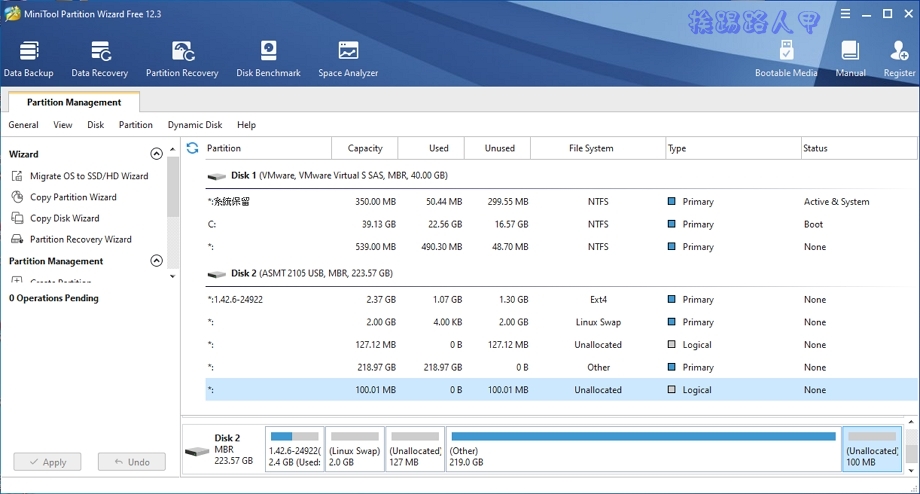Select the Linux Swap partition row
The height and width of the screenshot is (494, 920).
[561, 322]
